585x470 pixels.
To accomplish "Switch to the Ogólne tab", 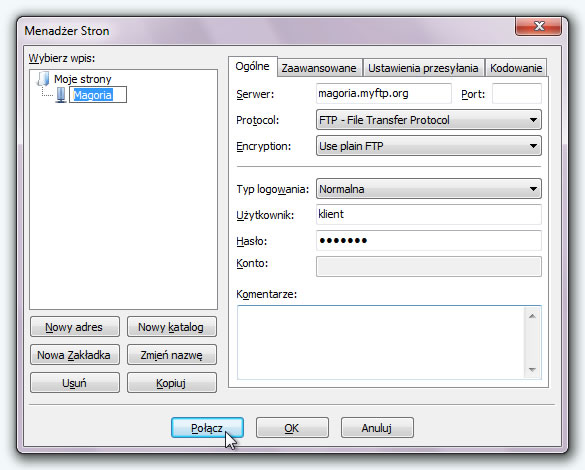I will 252,66.
